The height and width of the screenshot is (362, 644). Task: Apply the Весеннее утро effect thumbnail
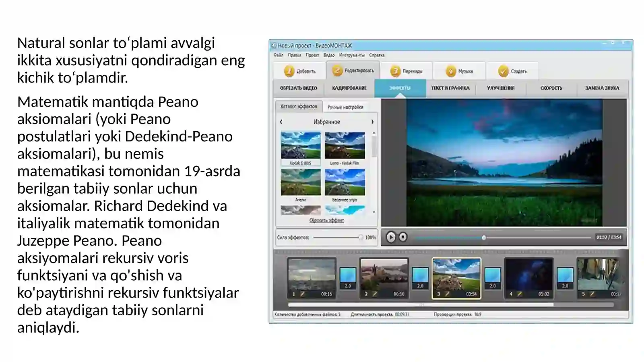click(345, 182)
